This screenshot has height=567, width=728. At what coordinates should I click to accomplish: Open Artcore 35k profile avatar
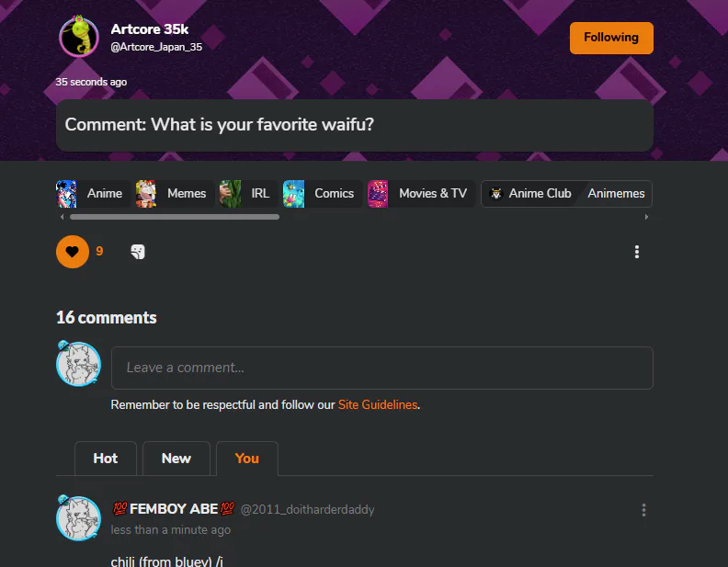pyautogui.click(x=79, y=37)
